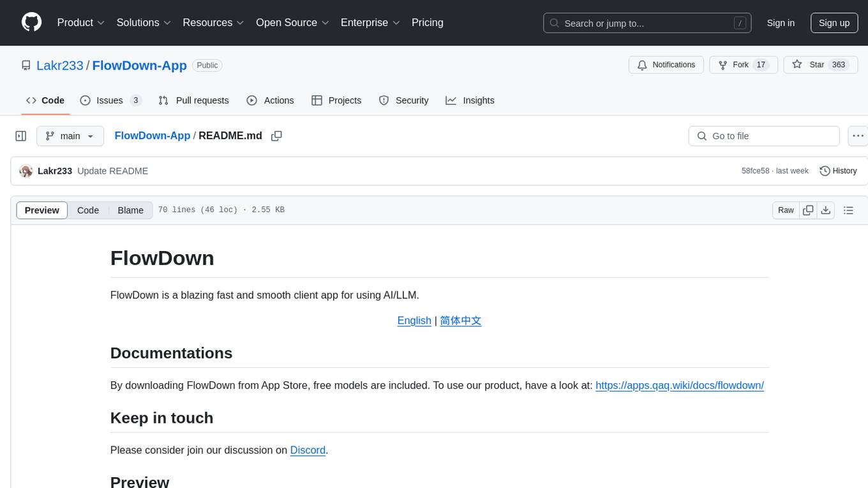Expand the Product menu
The width and height of the screenshot is (868, 488).
tap(81, 22)
